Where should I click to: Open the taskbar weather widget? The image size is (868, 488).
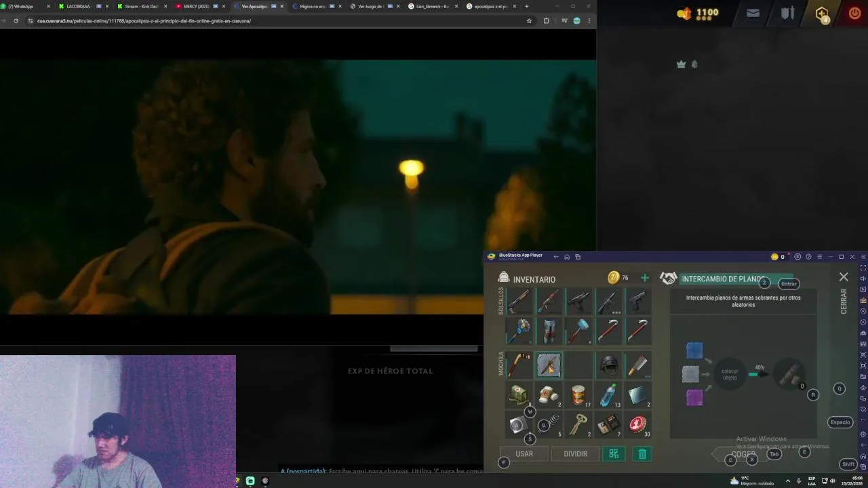coord(751,481)
